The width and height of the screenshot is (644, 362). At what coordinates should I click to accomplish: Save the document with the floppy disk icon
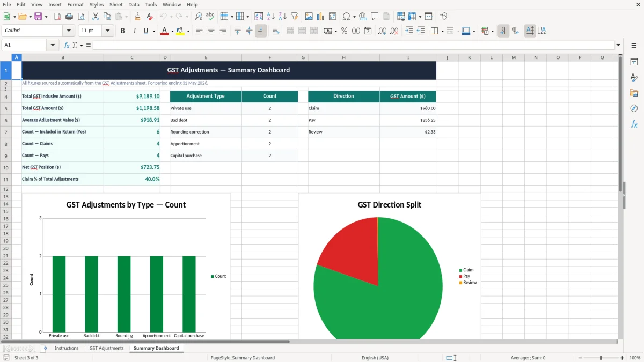[38, 17]
